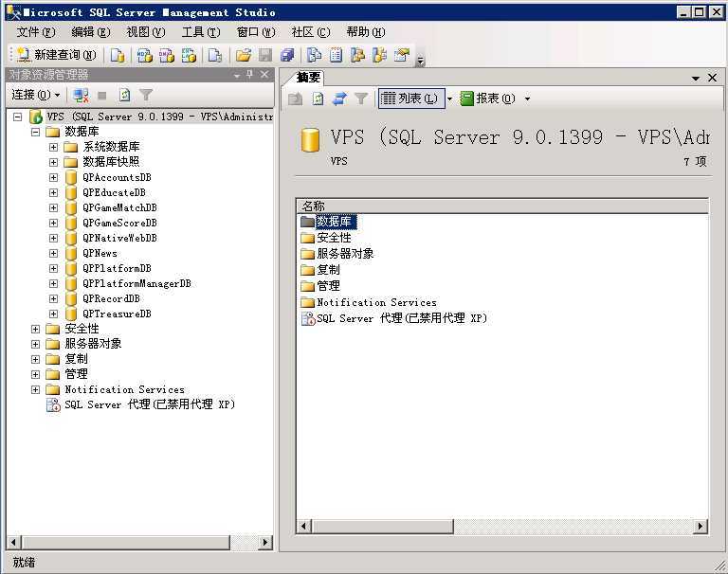Click the Open File folder icon
Screen dimensions: 728x574
(244, 55)
